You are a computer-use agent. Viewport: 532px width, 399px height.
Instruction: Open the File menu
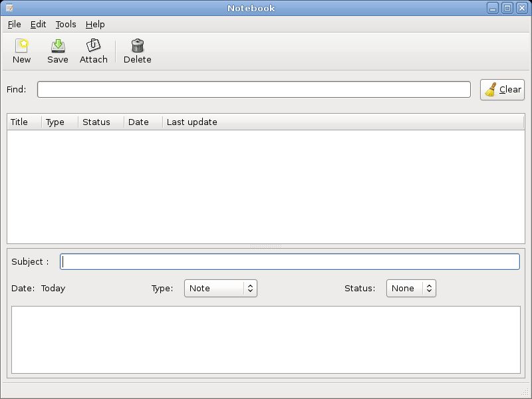[14, 25]
